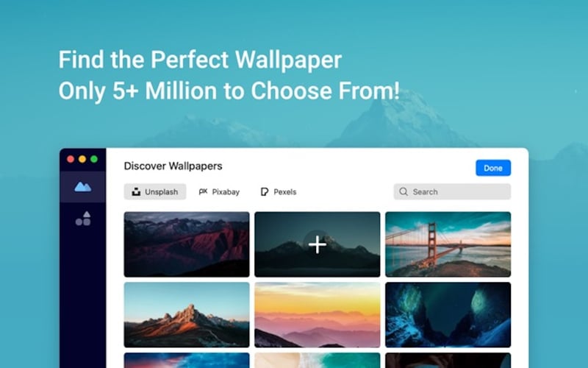Add wallpaper using the plus icon
The height and width of the screenshot is (368, 588).
coord(318,244)
